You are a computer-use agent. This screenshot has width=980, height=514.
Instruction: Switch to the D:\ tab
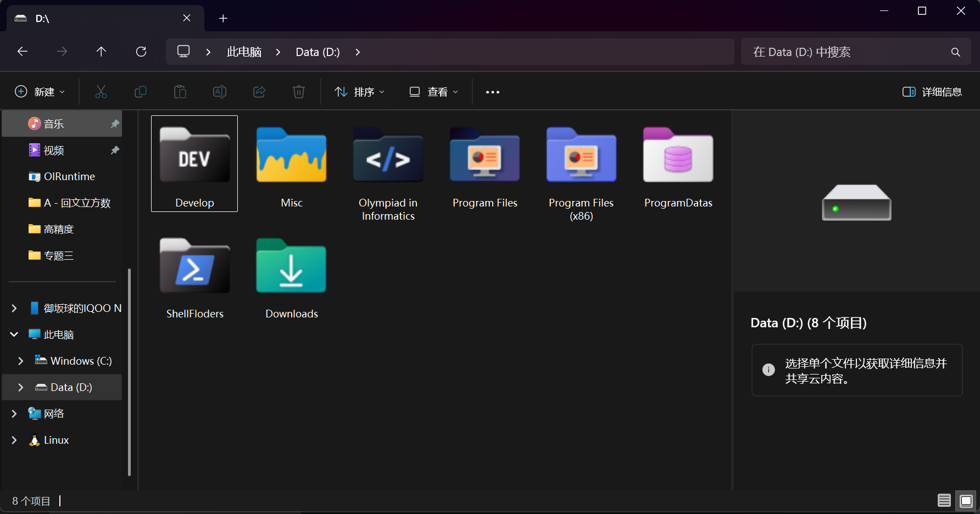tap(105, 19)
